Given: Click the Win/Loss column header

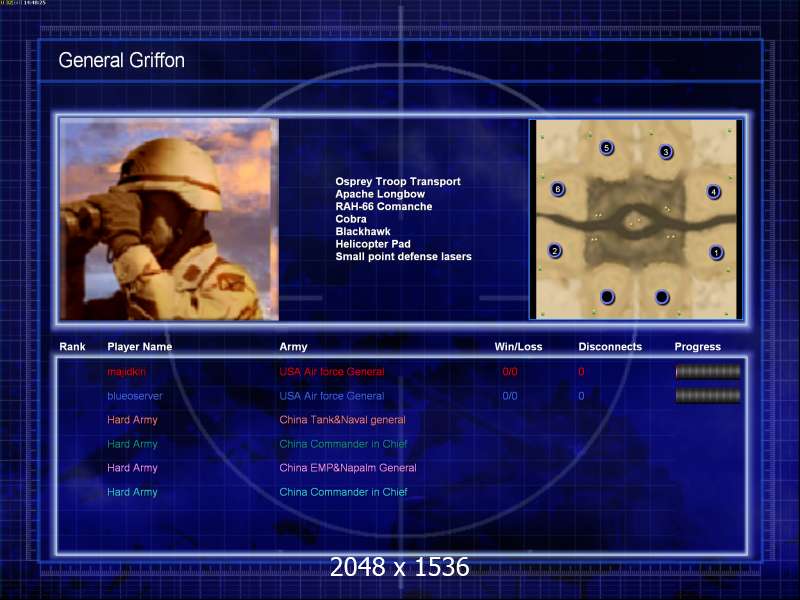Looking at the screenshot, I should (x=518, y=346).
